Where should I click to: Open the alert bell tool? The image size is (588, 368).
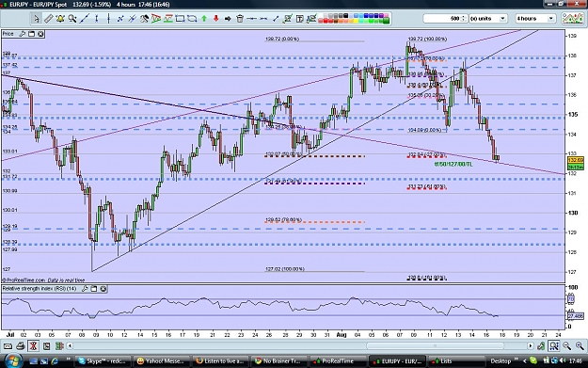pyautogui.click(x=60, y=19)
